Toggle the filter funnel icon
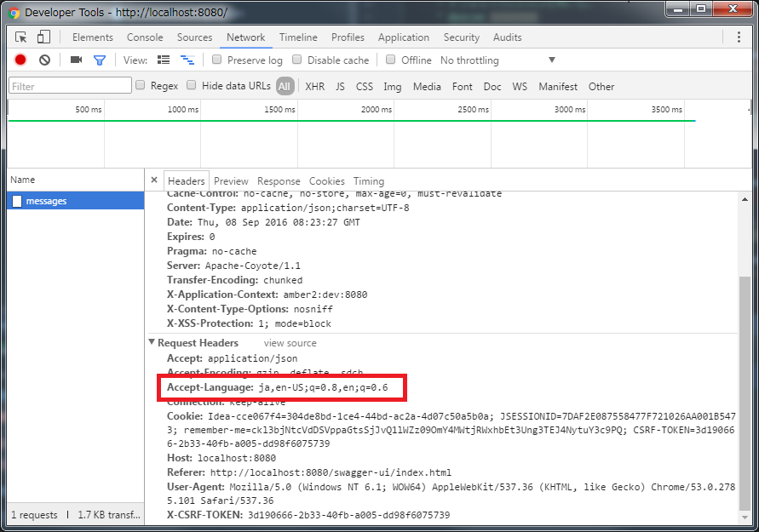 coord(100,60)
